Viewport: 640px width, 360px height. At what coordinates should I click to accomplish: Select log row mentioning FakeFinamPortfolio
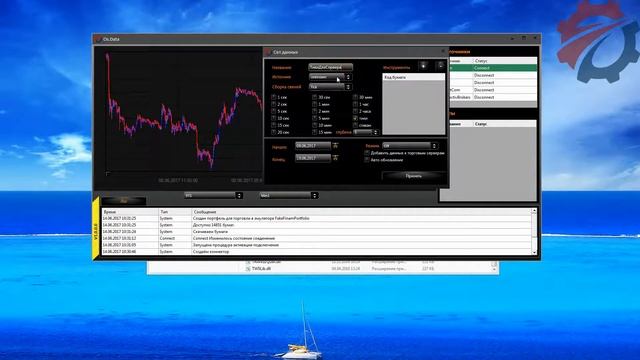(x=317, y=218)
